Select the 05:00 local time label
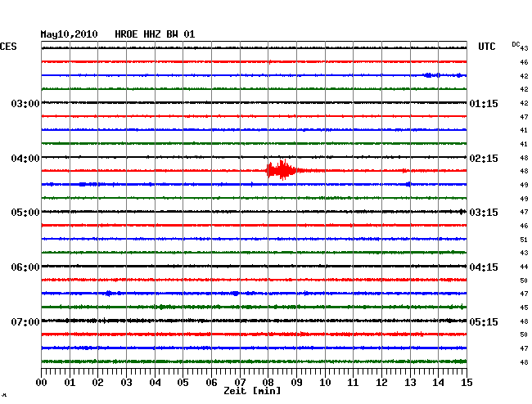Viewport: 532px width, 404px height. click(25, 213)
